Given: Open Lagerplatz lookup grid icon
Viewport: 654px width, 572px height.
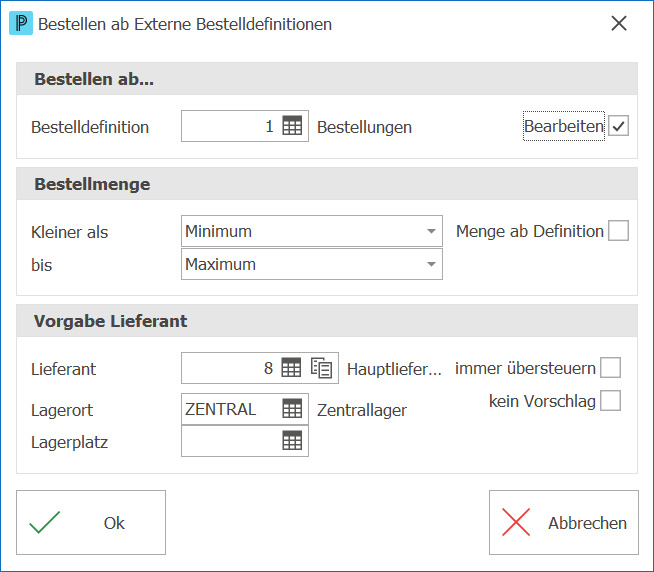Looking at the screenshot, I should pos(292,441).
